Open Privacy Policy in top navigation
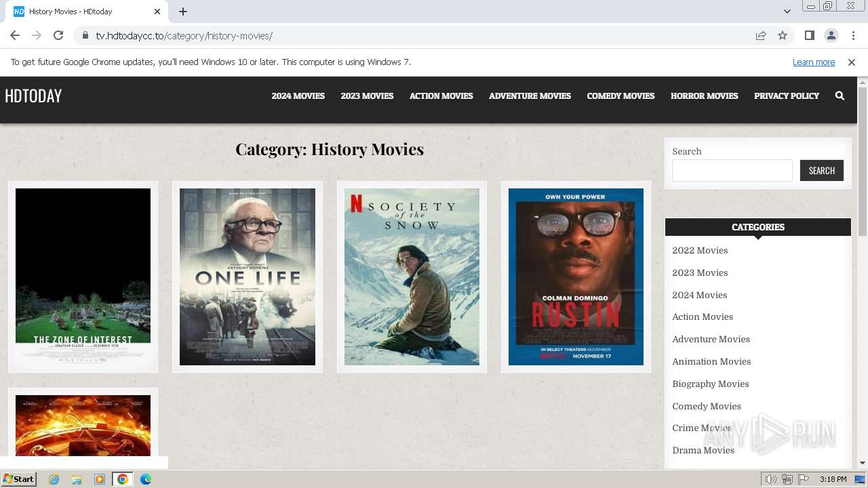868x488 pixels. point(787,96)
